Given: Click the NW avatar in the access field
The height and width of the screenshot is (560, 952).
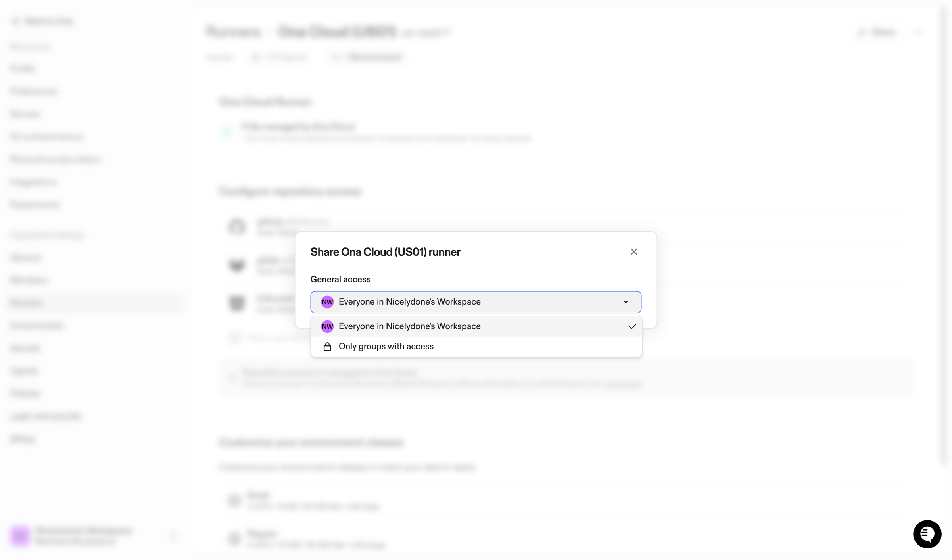Looking at the screenshot, I should [327, 302].
